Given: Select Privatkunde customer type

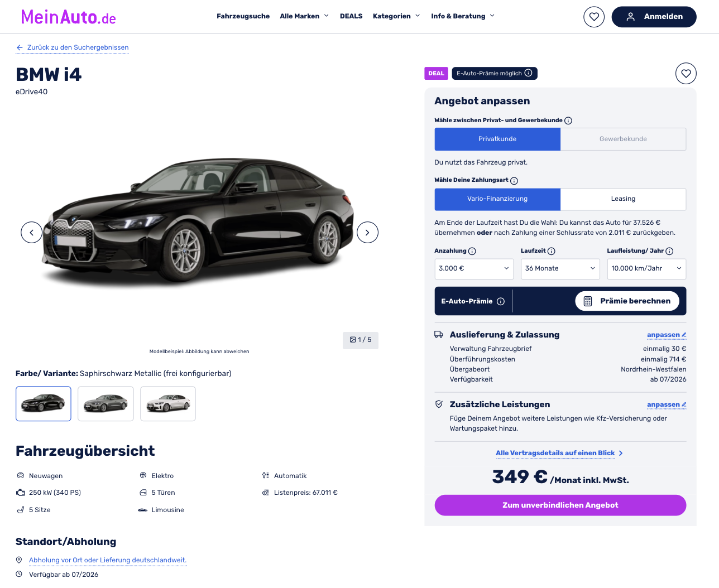Looking at the screenshot, I should tap(497, 139).
